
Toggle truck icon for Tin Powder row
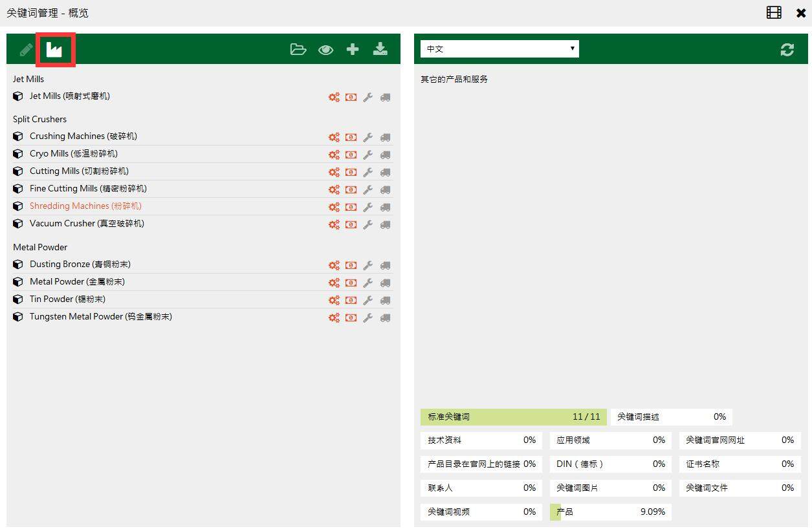(x=385, y=300)
